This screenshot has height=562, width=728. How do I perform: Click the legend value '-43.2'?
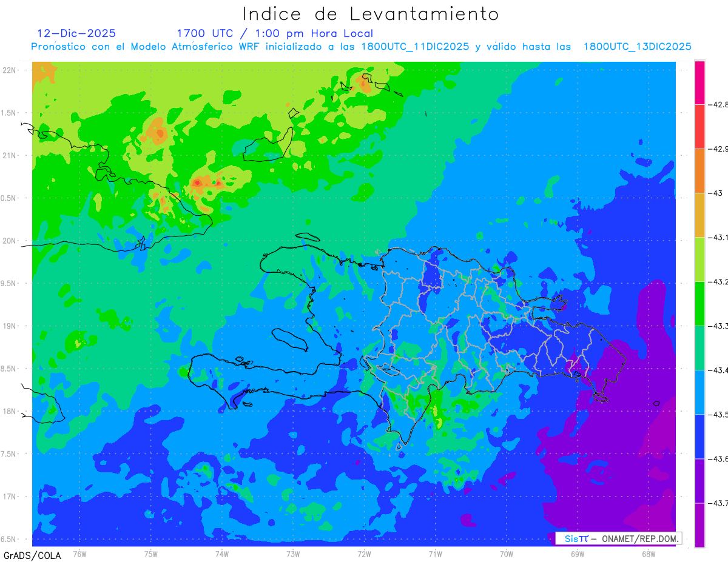coord(718,281)
